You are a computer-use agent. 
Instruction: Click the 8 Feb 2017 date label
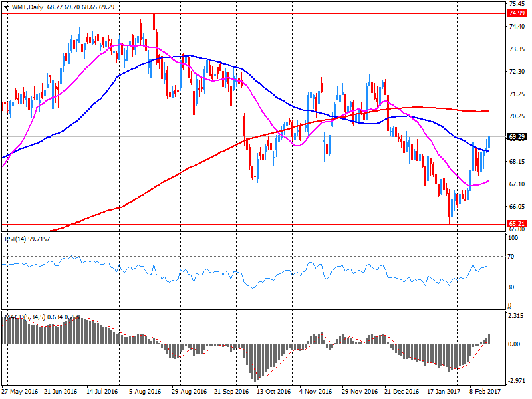485,392
